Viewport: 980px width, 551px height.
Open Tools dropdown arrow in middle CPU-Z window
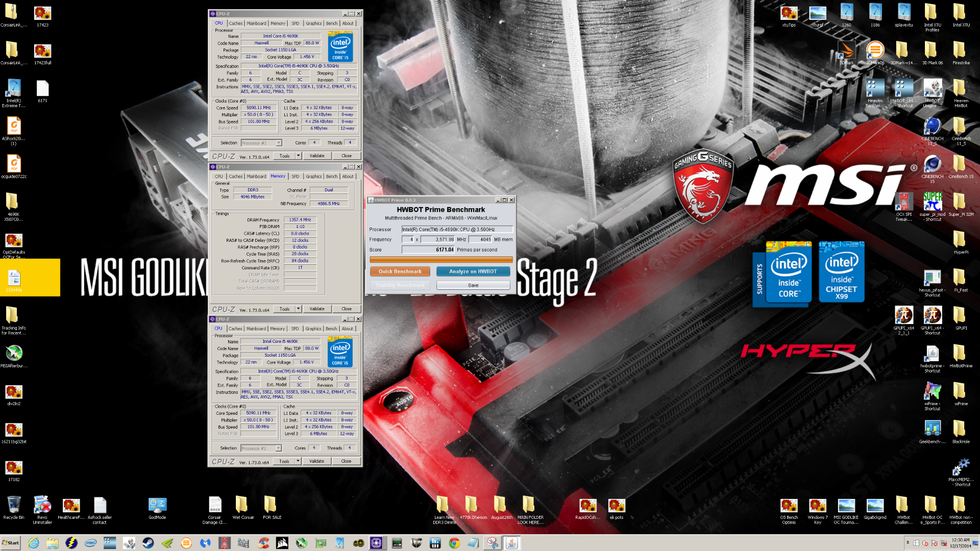coord(299,309)
